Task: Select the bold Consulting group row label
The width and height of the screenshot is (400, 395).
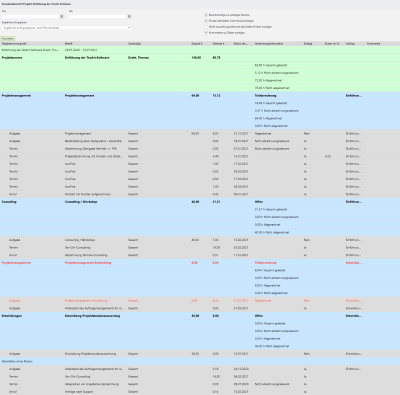Action: pyautogui.click(x=9, y=202)
